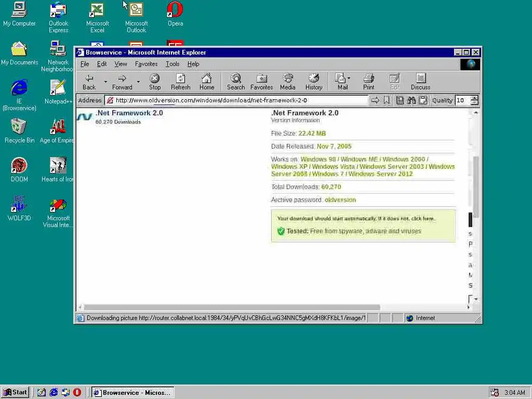Screen dimensions: 532x399
Task: Open the View menu
Action: click(121, 64)
